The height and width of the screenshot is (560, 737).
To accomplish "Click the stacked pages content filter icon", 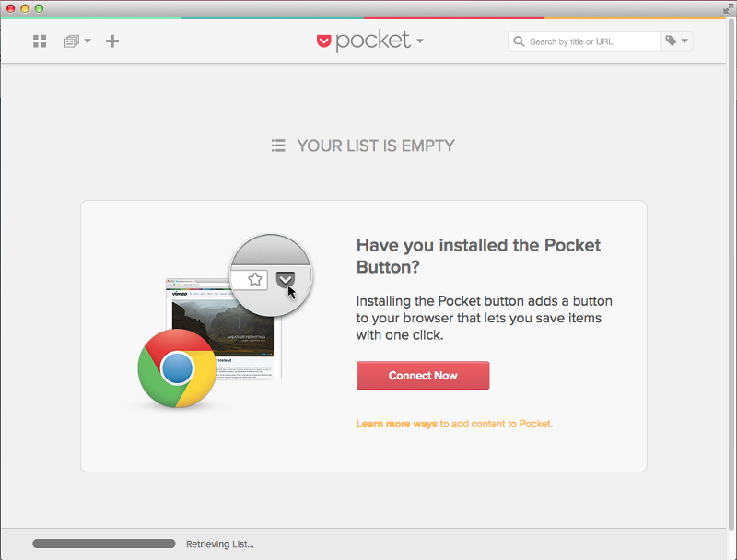I will (71, 41).
